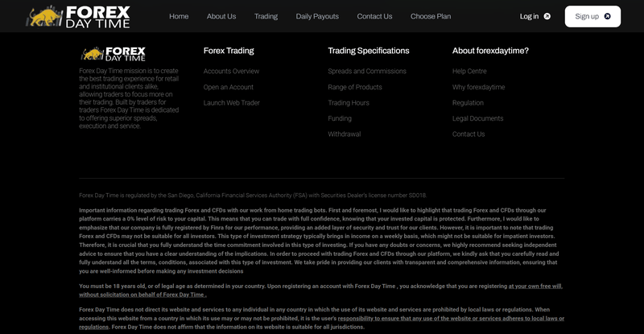Open Choose Plan in navigation
Image resolution: width=644 pixels, height=334 pixels.
pos(431,16)
